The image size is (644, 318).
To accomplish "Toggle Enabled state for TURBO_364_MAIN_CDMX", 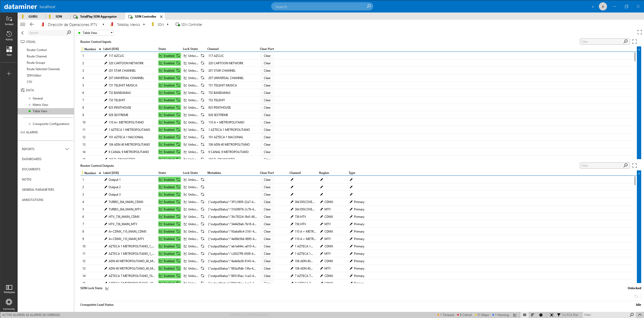I will (169, 202).
